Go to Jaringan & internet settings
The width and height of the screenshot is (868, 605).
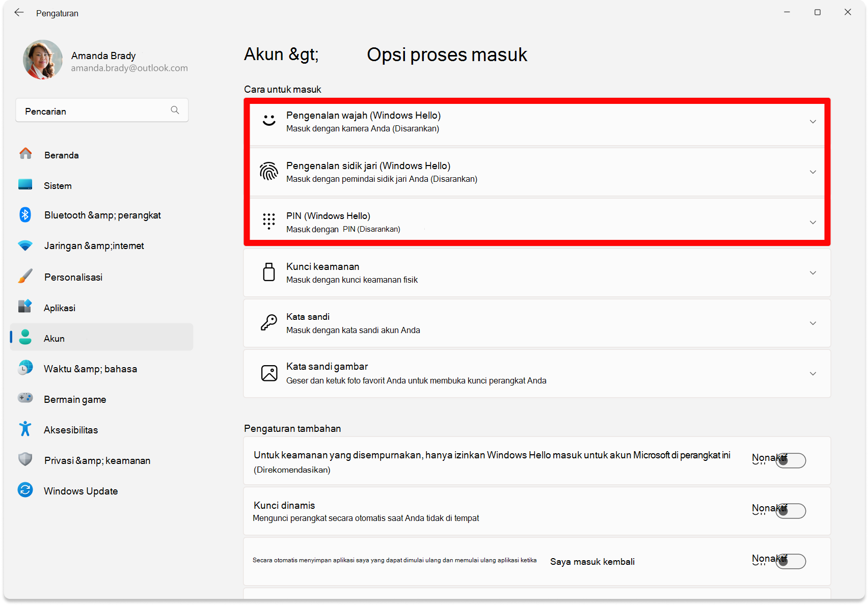tap(102, 245)
